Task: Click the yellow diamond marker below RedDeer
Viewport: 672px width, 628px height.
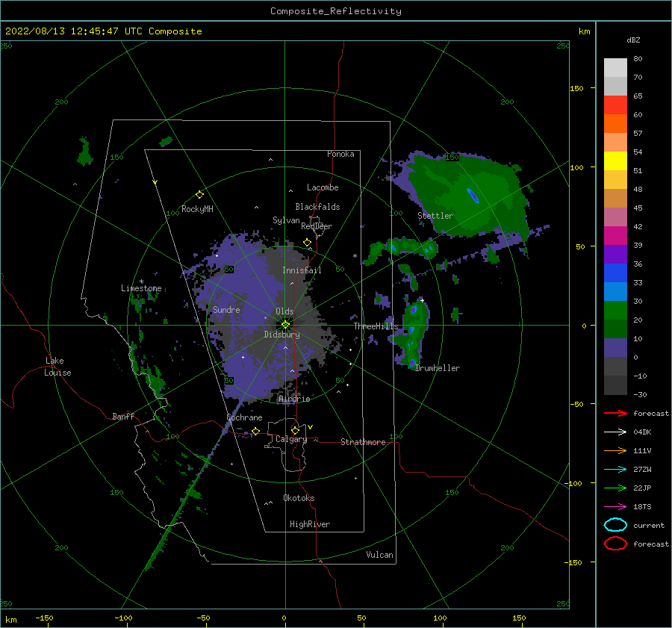Action: (x=307, y=243)
